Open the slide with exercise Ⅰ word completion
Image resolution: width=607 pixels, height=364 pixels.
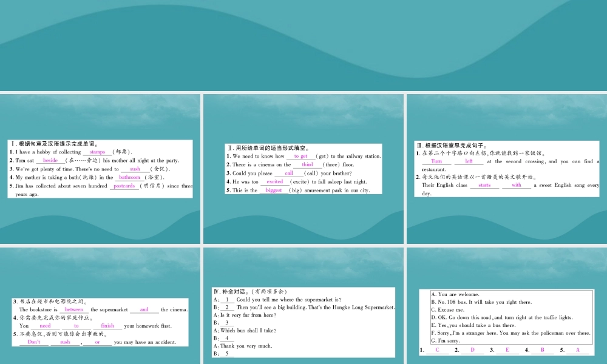(100, 169)
